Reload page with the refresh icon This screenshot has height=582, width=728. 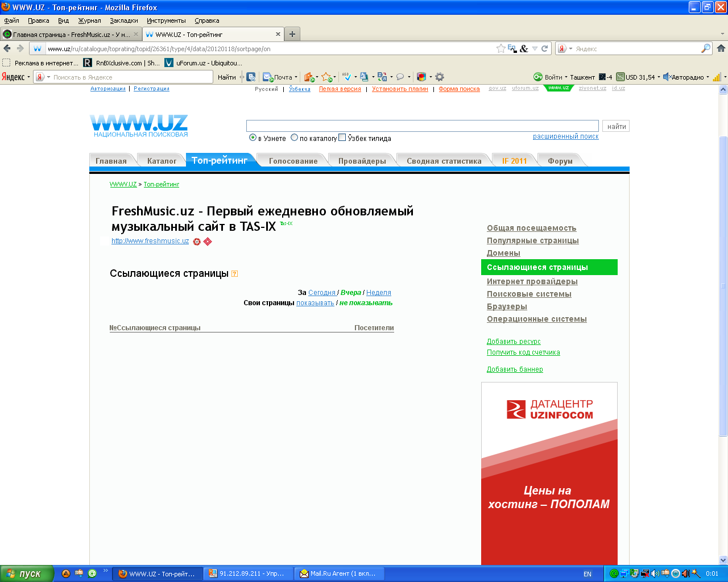coord(544,49)
